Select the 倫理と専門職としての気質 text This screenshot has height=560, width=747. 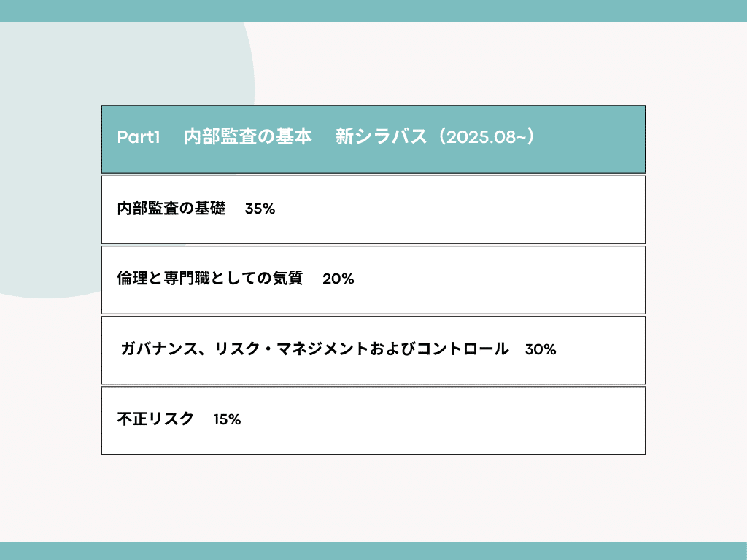tap(209, 279)
